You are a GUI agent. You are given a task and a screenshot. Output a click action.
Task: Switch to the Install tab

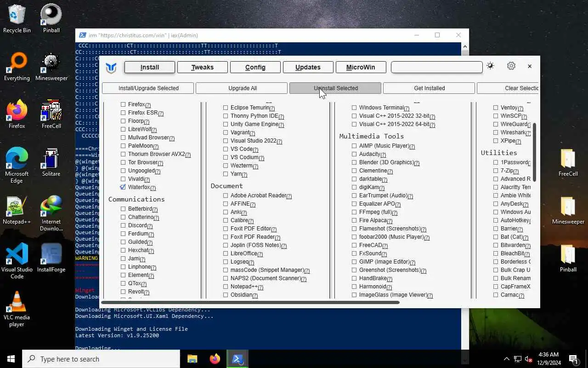pyautogui.click(x=150, y=67)
